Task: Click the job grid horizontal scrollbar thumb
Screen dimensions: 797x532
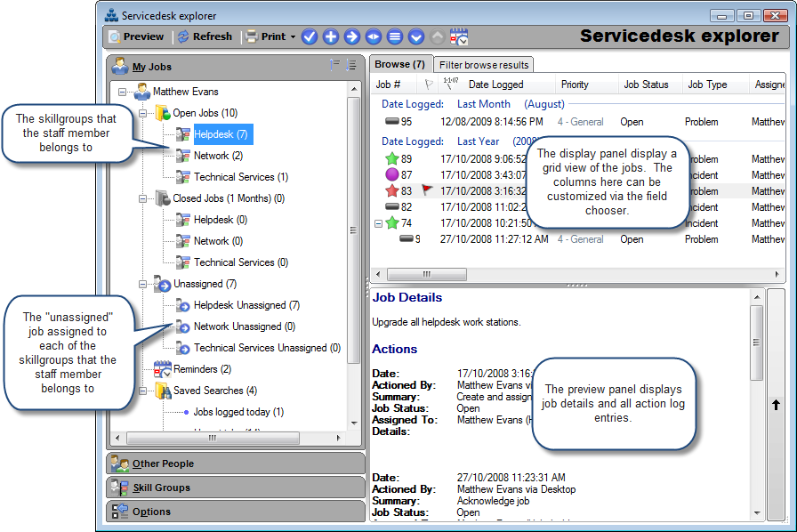Action: 426,275
